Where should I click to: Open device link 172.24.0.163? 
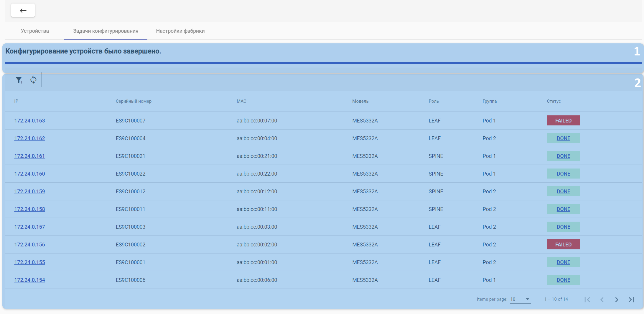(29, 121)
